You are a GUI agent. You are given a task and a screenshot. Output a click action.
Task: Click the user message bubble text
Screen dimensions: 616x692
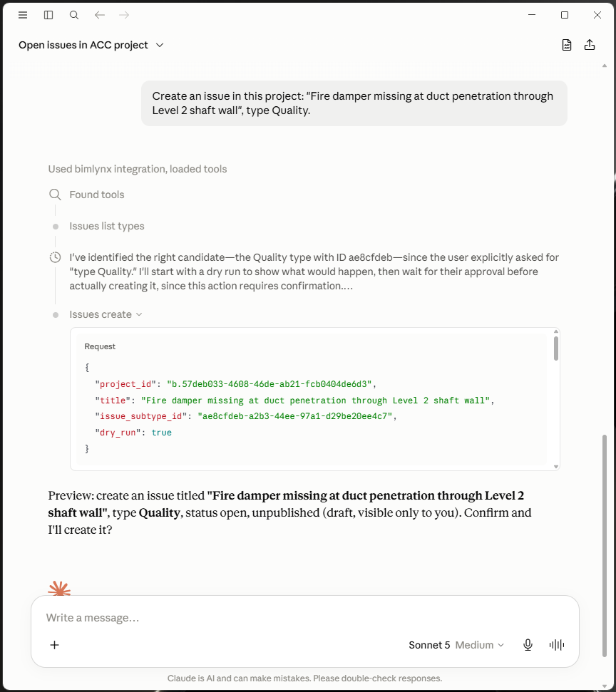[x=352, y=103]
